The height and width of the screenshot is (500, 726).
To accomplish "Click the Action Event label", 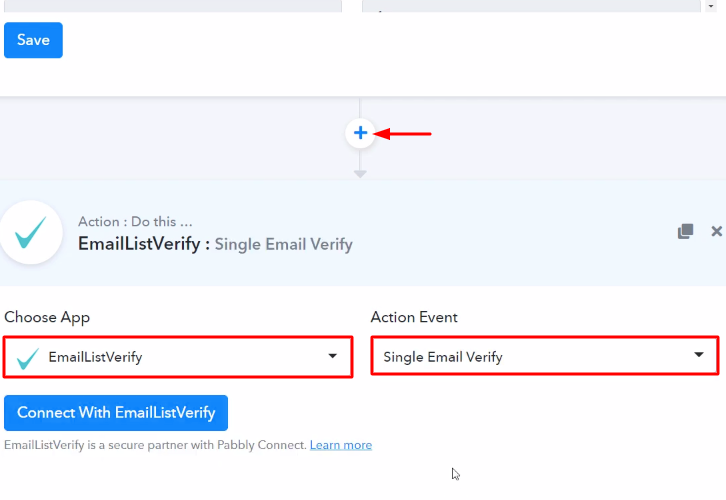I will 414,317.
